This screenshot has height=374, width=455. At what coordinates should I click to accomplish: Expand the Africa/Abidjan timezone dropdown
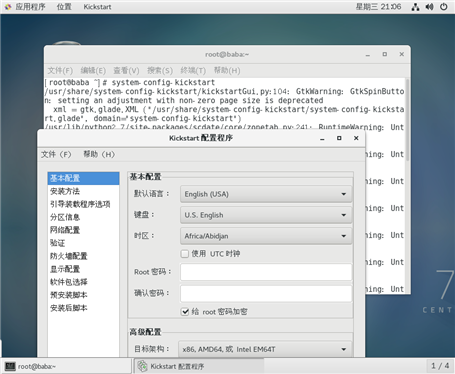[266, 236]
